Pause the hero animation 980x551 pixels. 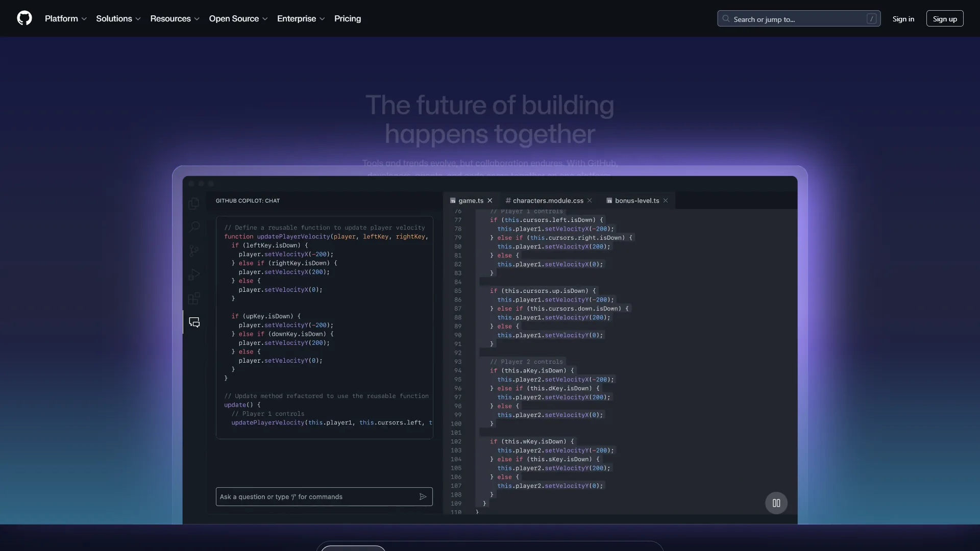pyautogui.click(x=776, y=503)
